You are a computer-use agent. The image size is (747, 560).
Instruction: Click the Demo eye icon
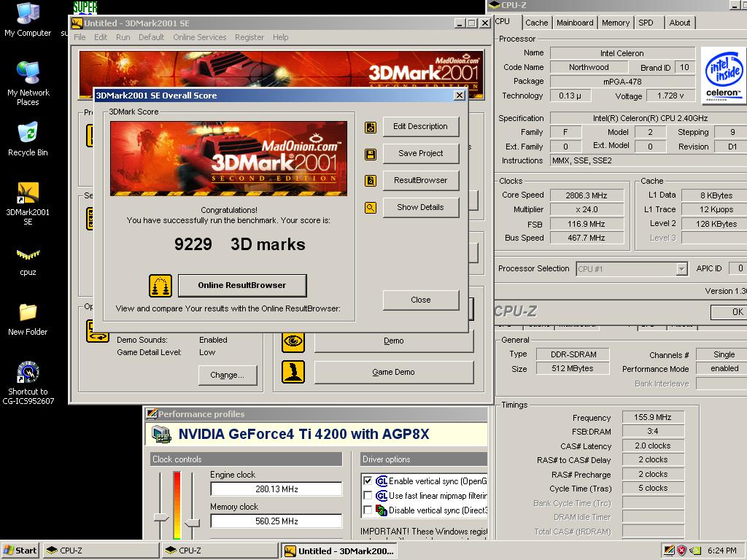[x=293, y=341]
